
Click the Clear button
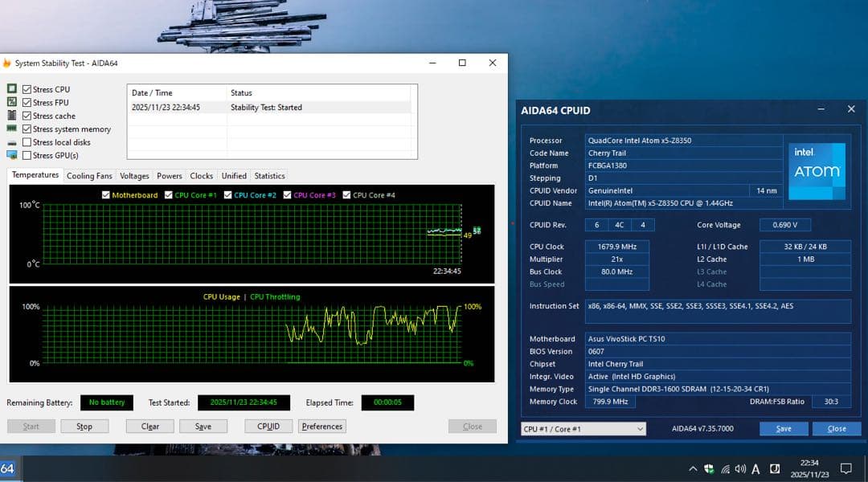[x=150, y=427]
